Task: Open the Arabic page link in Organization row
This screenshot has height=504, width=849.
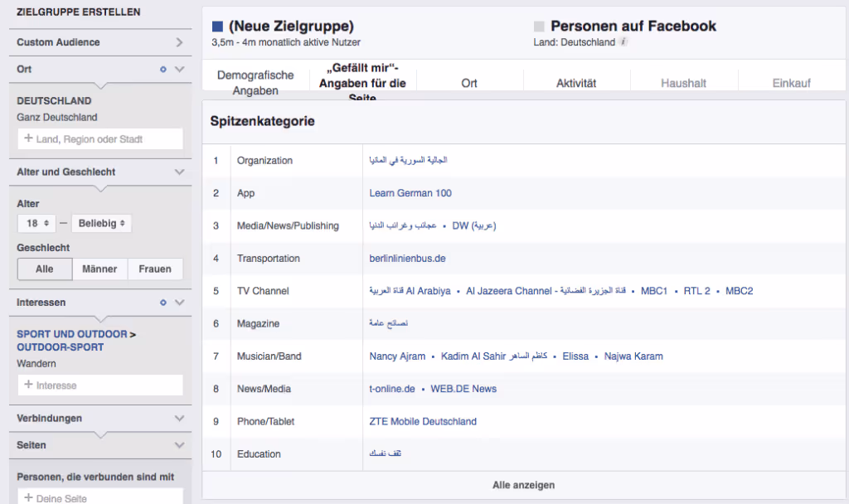Action: point(408,160)
